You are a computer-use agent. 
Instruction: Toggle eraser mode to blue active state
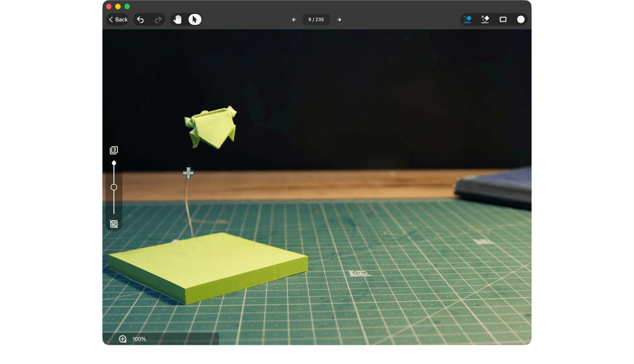[467, 19]
